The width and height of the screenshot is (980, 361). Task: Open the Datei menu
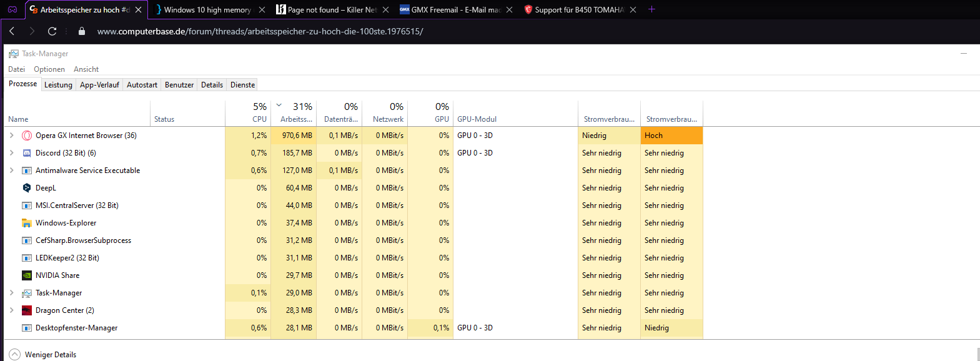(16, 69)
